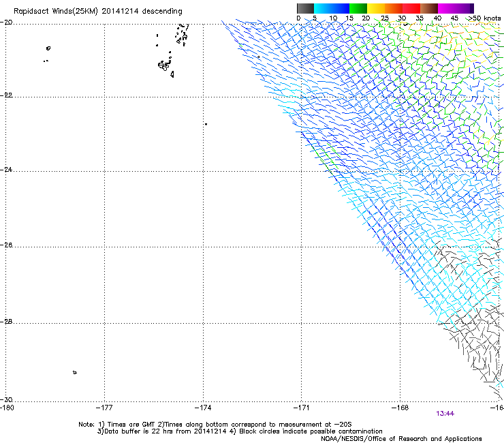Click the '40' label under the color legend
This screenshot has width=504, height=443.
tap(437, 18)
